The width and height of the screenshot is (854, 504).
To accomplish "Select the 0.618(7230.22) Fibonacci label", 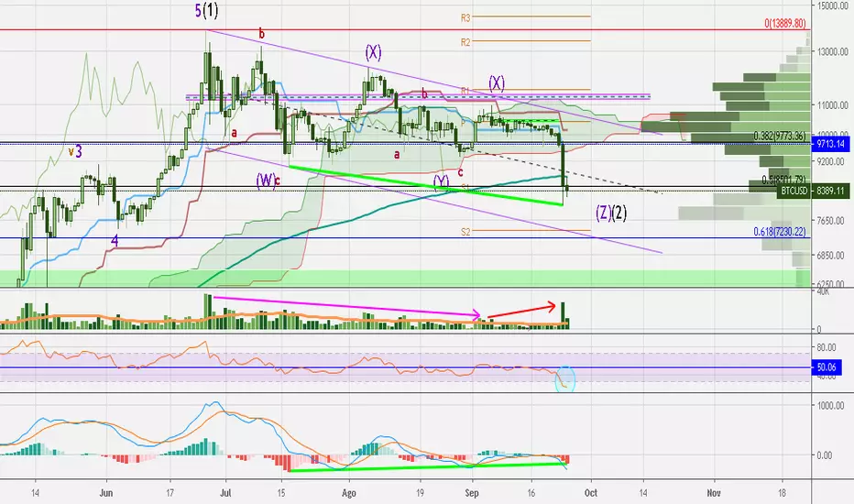I will (780, 232).
